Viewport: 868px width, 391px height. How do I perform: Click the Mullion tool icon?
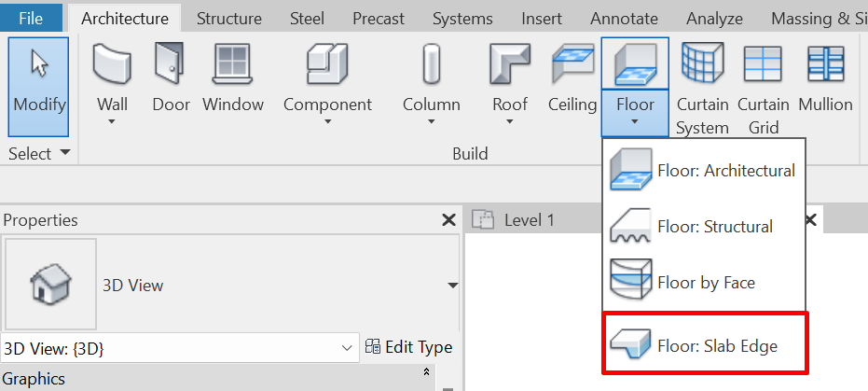(x=825, y=64)
